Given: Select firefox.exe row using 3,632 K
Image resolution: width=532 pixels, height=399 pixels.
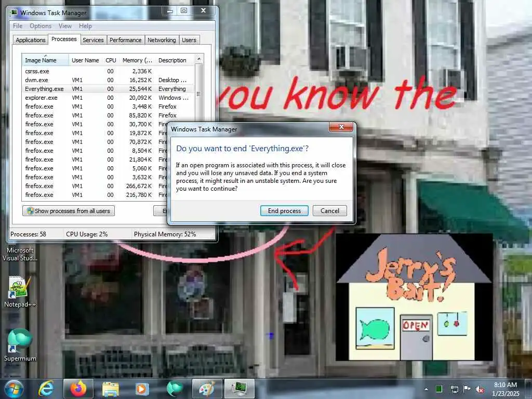Looking at the screenshot, I should click(x=95, y=177).
